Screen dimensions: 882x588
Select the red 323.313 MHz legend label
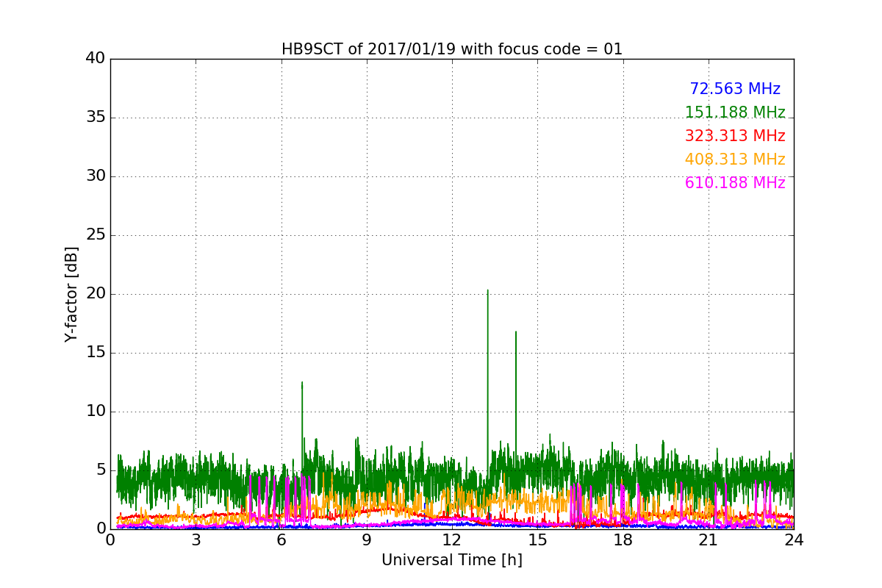(735, 136)
